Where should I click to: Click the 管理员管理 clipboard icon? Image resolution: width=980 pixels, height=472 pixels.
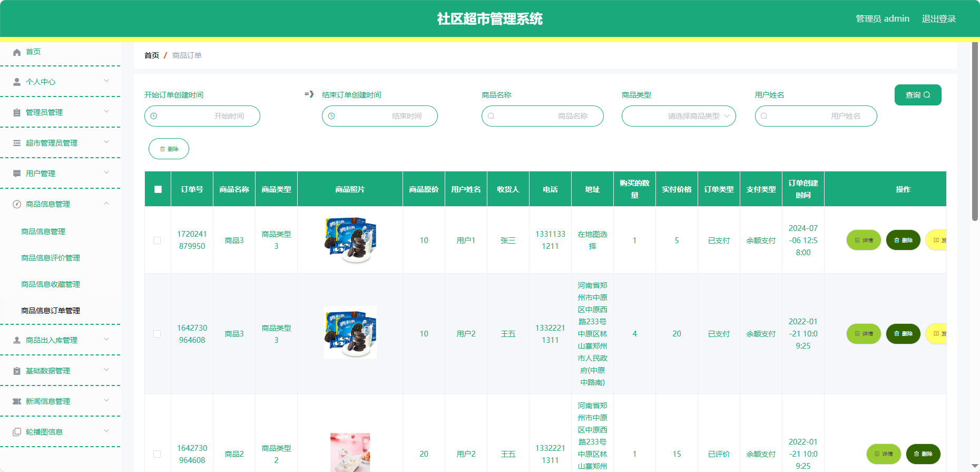coord(17,112)
